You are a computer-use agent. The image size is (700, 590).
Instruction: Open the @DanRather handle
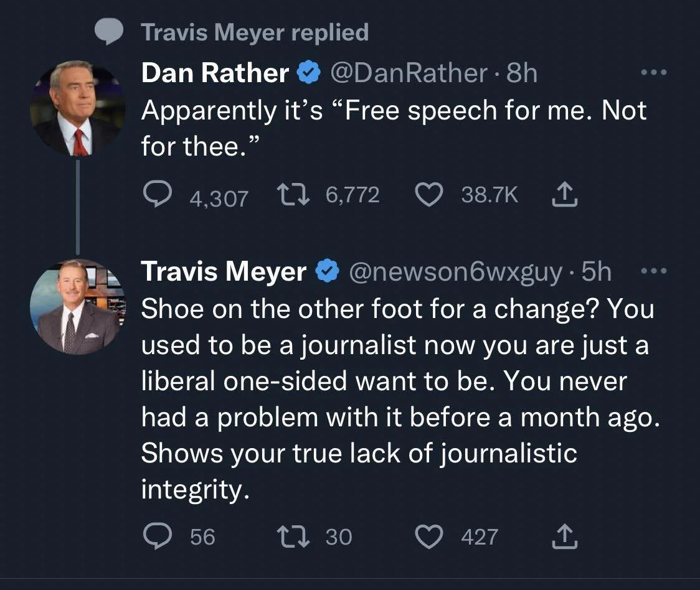click(x=409, y=73)
